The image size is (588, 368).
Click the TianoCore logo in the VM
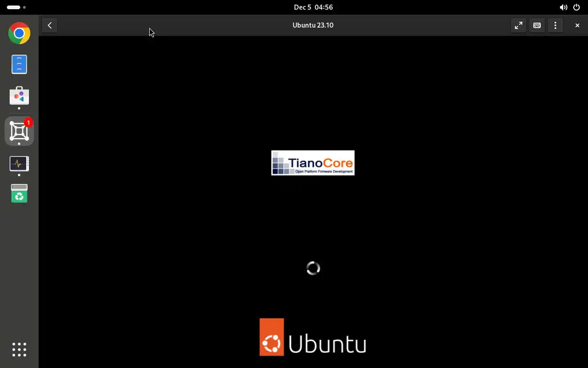[313, 163]
